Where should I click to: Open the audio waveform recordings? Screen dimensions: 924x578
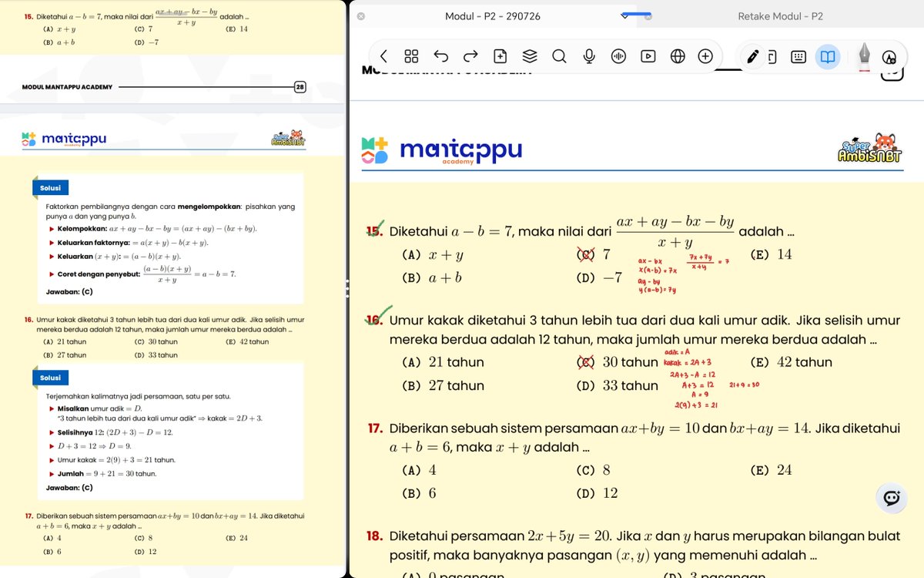click(x=618, y=56)
